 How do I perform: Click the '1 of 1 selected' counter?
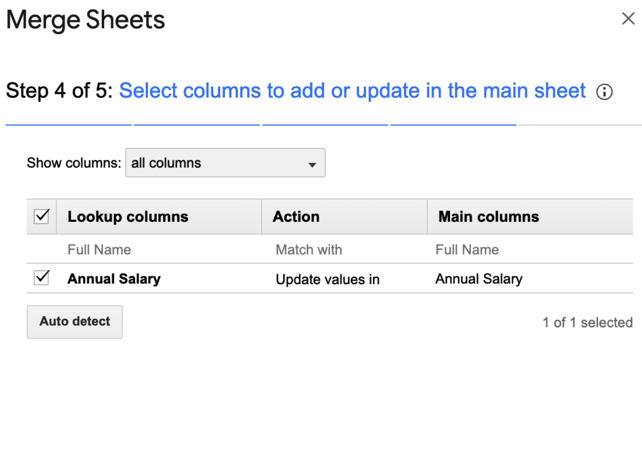pos(587,322)
